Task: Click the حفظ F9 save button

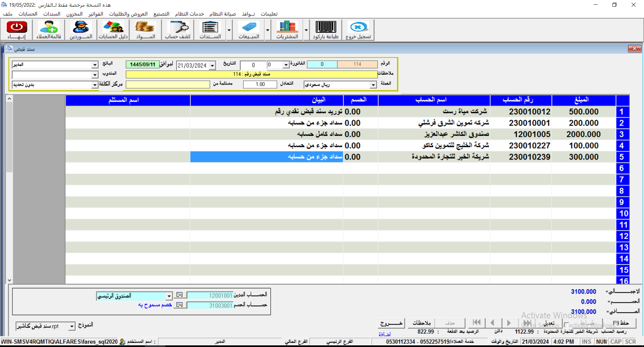Action: [x=621, y=323]
